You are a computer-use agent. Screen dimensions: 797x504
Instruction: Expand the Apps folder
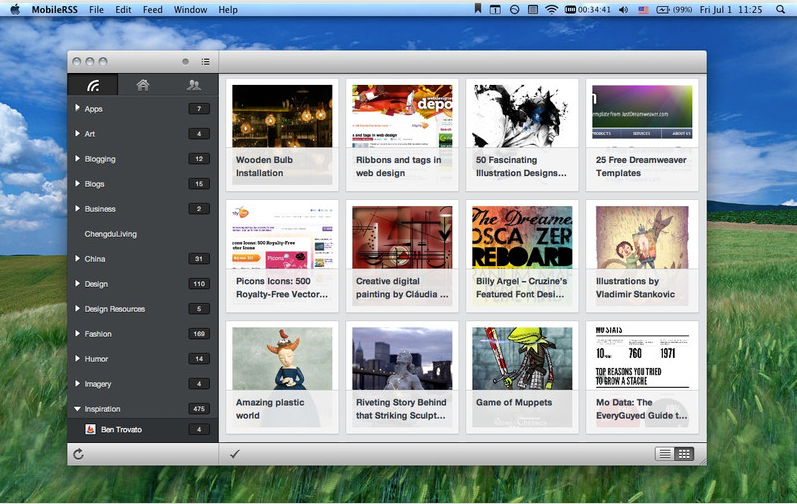click(77, 108)
